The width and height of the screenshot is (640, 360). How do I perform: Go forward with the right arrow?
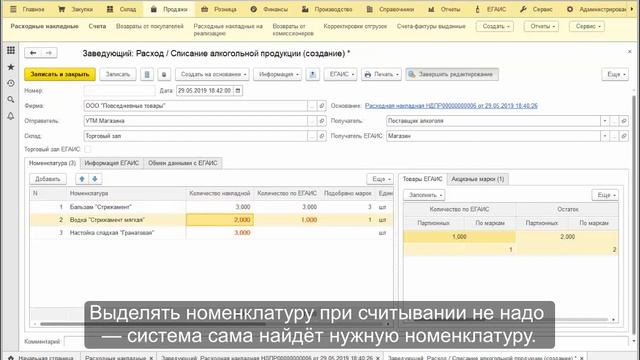pos(49,53)
